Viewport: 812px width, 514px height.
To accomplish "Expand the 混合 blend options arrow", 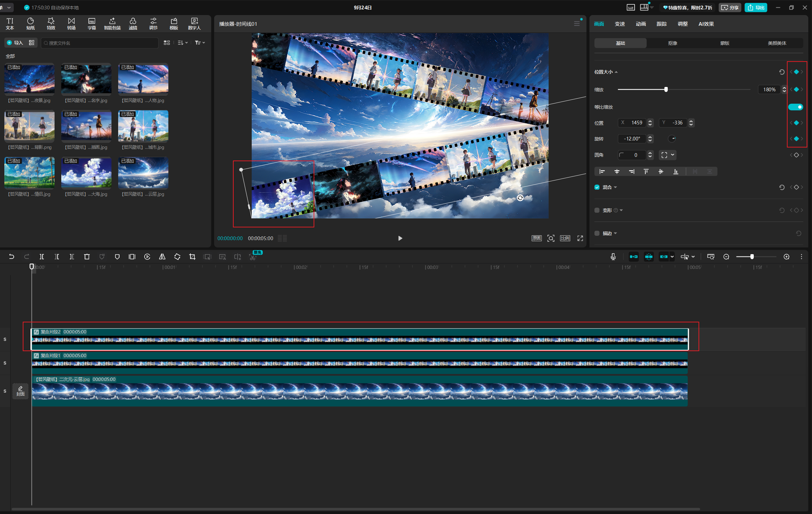I will pyautogui.click(x=616, y=187).
